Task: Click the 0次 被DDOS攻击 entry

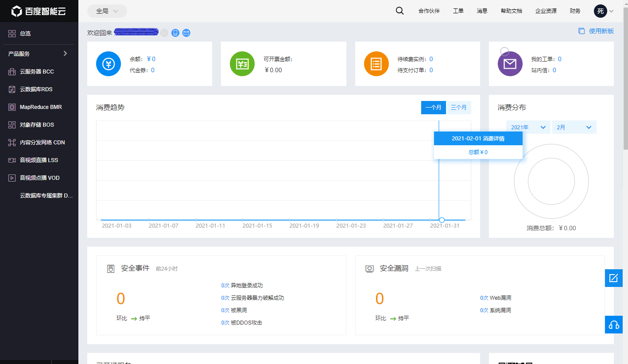Action: tap(242, 323)
